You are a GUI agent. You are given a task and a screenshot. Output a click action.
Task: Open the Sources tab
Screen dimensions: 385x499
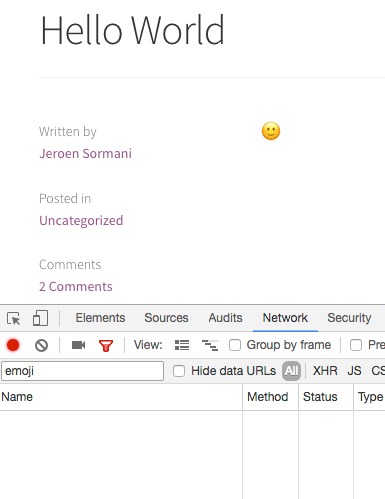coord(166,318)
